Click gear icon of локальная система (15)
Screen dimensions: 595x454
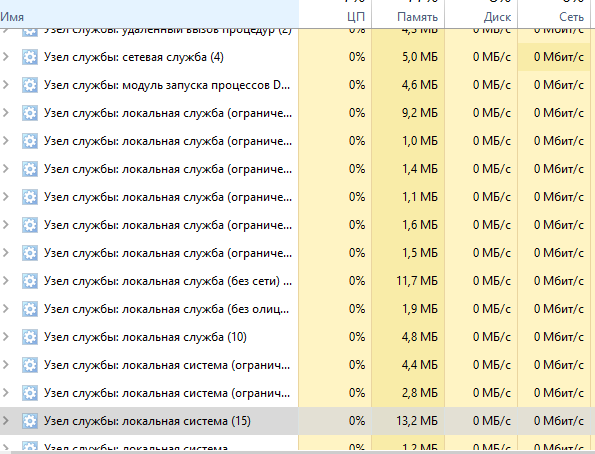(x=30, y=421)
